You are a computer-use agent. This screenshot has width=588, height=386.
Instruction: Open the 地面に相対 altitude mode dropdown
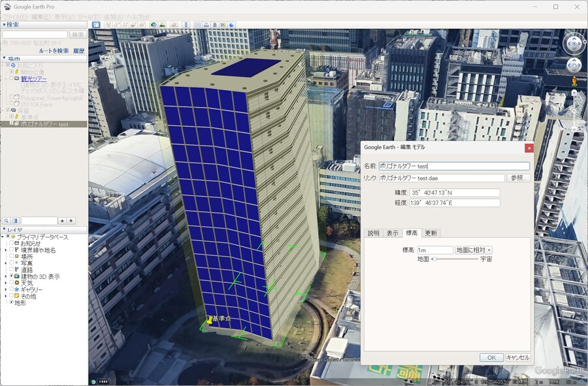(x=474, y=250)
